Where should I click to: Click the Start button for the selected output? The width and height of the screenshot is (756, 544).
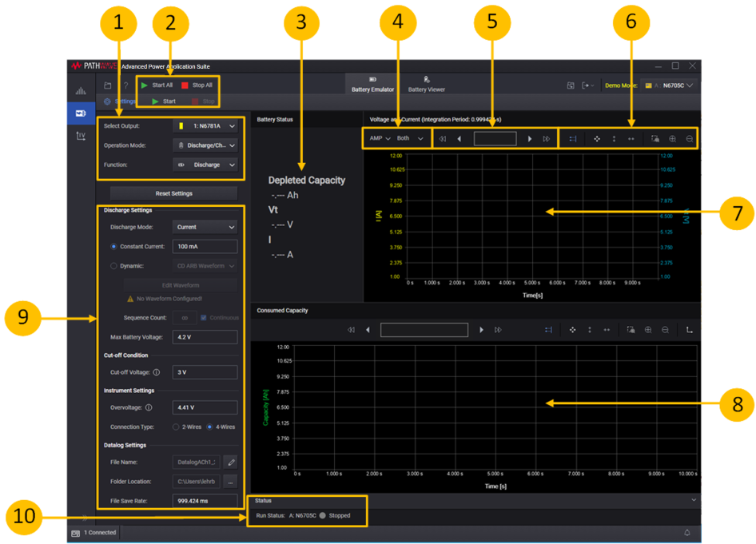click(164, 101)
